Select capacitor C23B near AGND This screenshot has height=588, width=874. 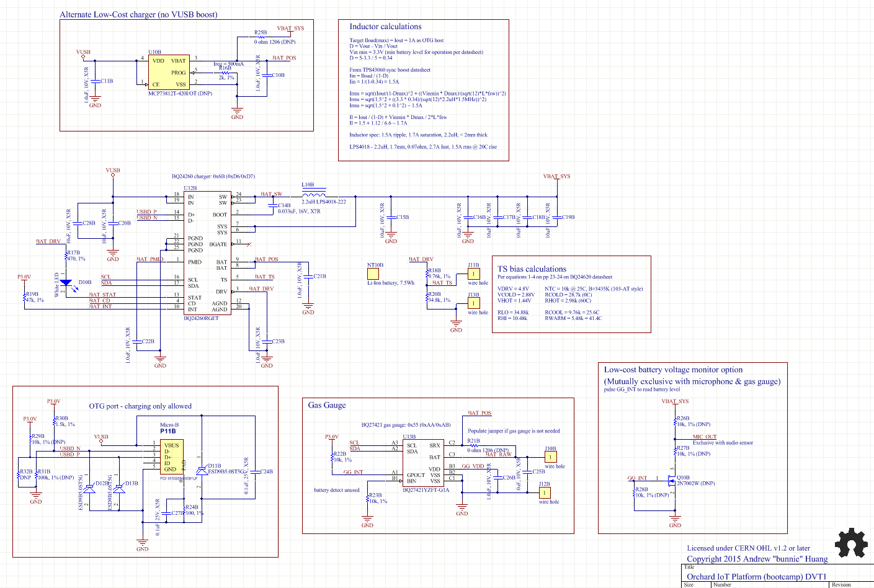click(x=267, y=341)
